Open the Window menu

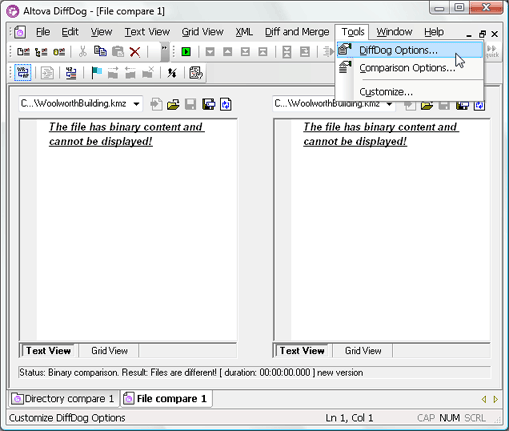point(394,32)
